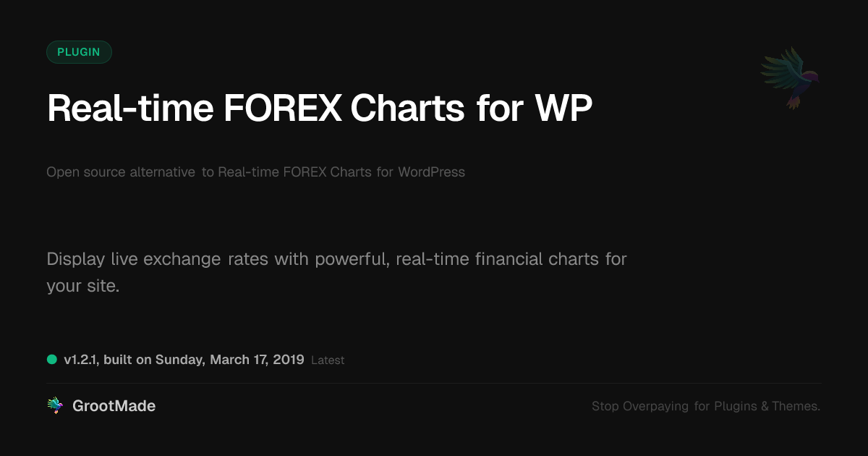Image resolution: width=868 pixels, height=456 pixels.
Task: Click the small GrootMade bird icon
Action: pos(55,406)
